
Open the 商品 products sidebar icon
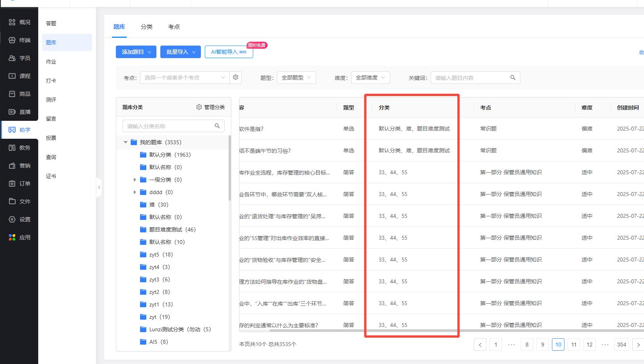(12, 94)
